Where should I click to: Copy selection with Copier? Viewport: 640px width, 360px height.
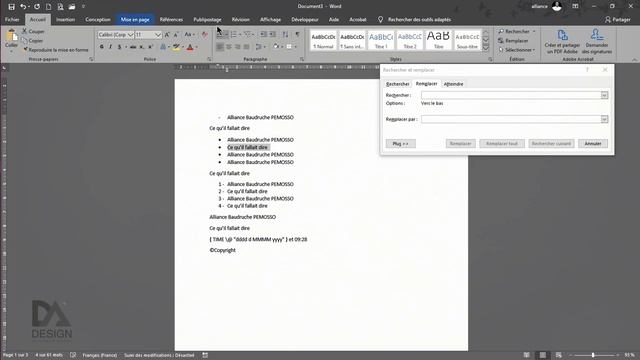coord(32,40)
